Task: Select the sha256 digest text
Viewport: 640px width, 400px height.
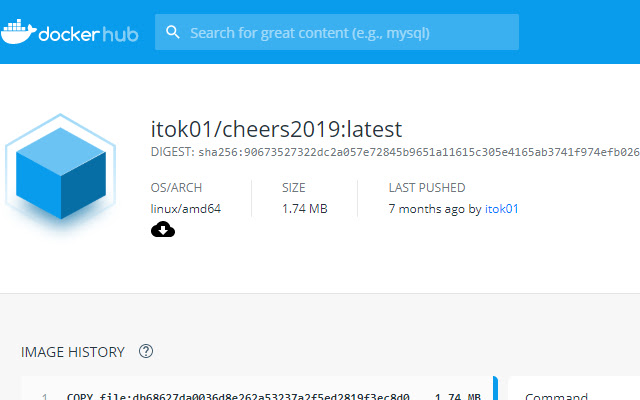Action: 419,152
